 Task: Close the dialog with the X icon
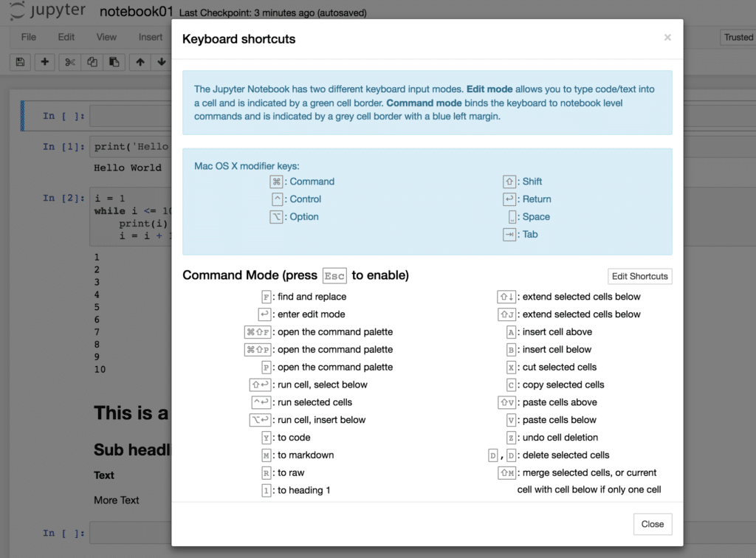click(x=667, y=38)
